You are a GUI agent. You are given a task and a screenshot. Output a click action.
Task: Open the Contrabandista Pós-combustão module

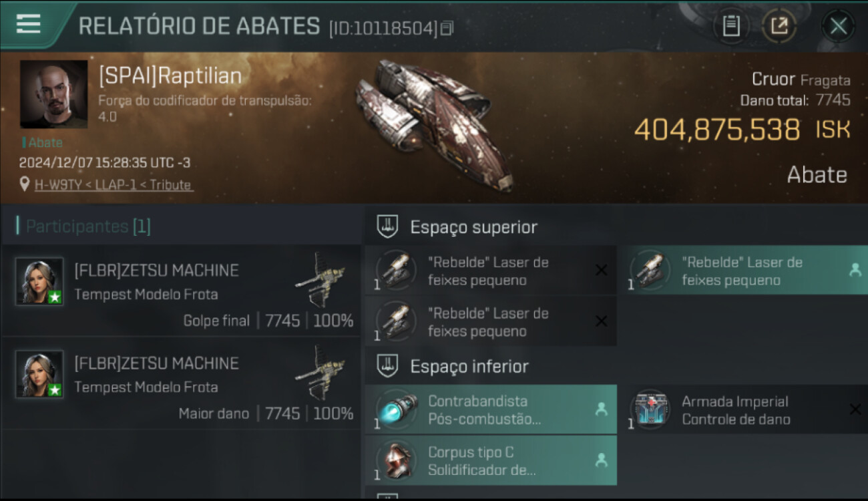pos(491,409)
